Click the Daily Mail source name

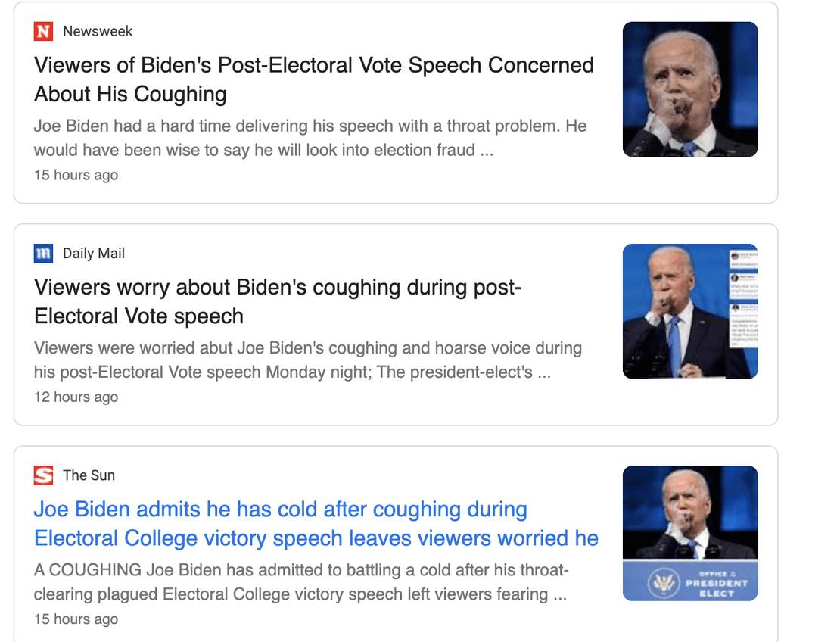click(x=94, y=254)
